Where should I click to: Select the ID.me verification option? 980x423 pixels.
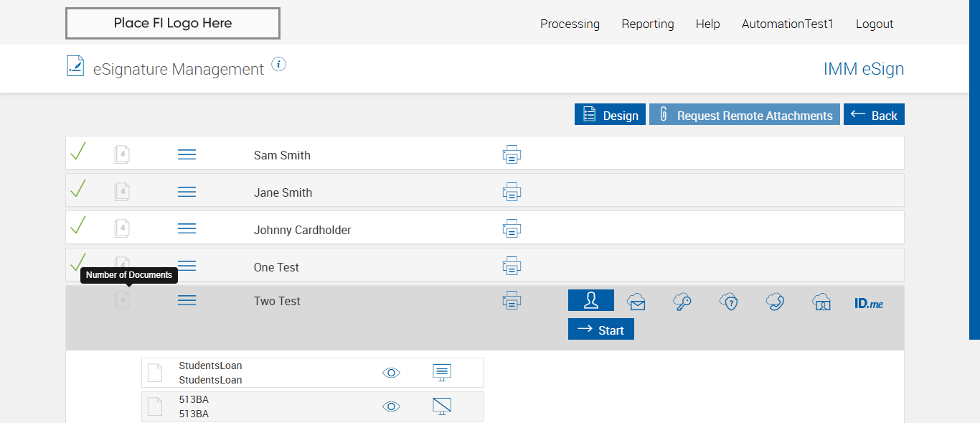[x=869, y=303]
